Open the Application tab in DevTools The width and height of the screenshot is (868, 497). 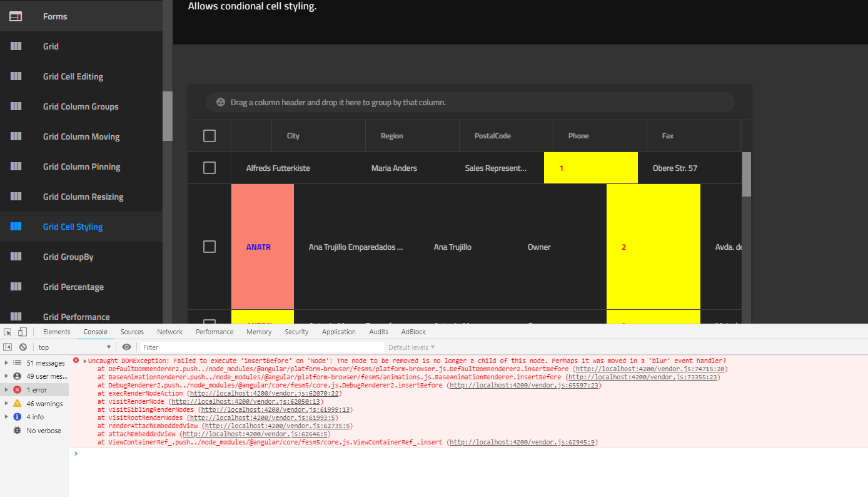(338, 331)
